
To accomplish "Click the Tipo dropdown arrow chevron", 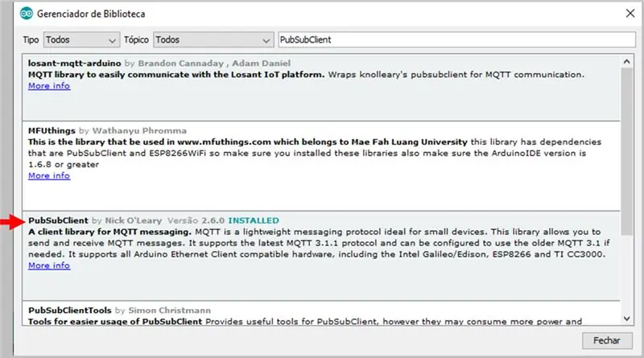I will pyautogui.click(x=112, y=41).
